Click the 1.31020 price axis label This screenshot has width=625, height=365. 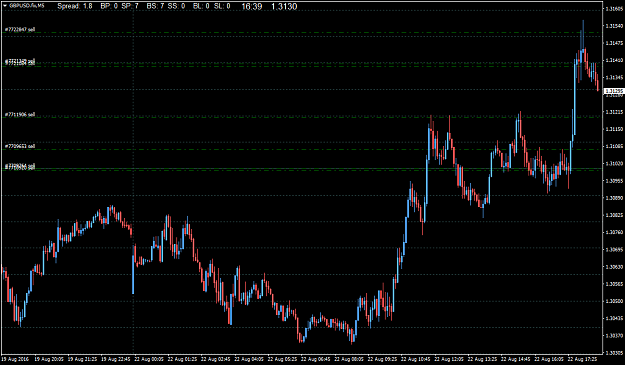tap(614, 163)
